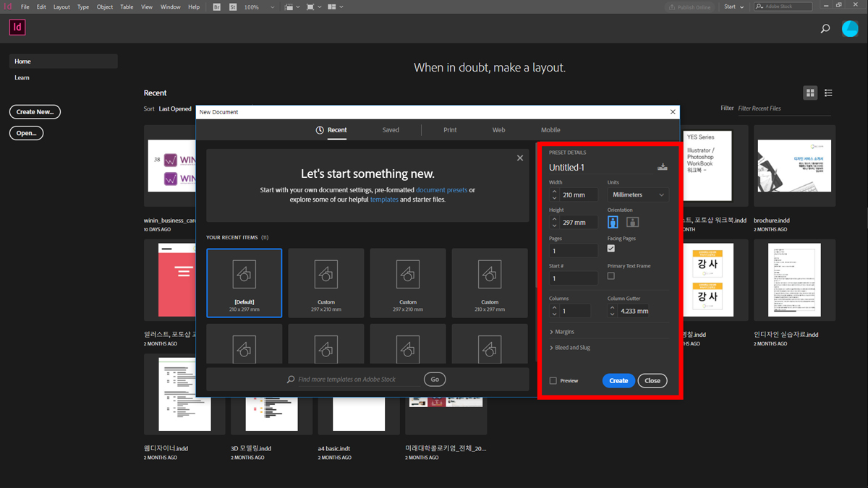Open the Window menu
868x488 pixels.
click(x=171, y=7)
